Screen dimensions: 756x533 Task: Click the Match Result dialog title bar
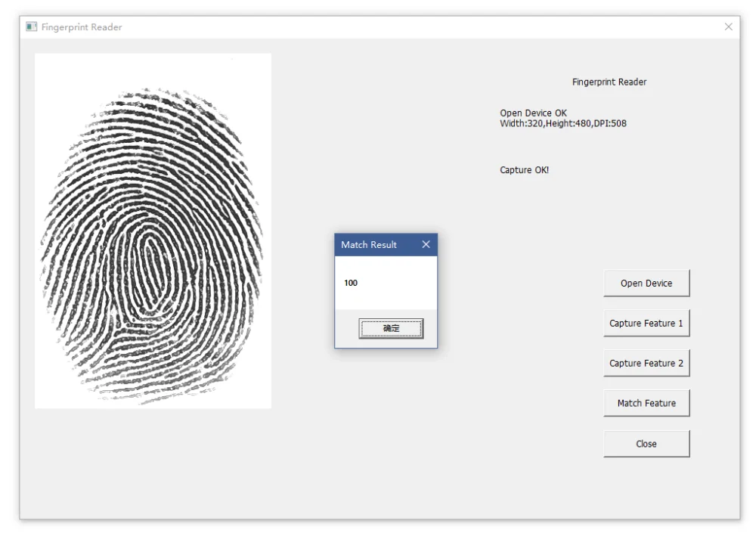tap(370, 244)
